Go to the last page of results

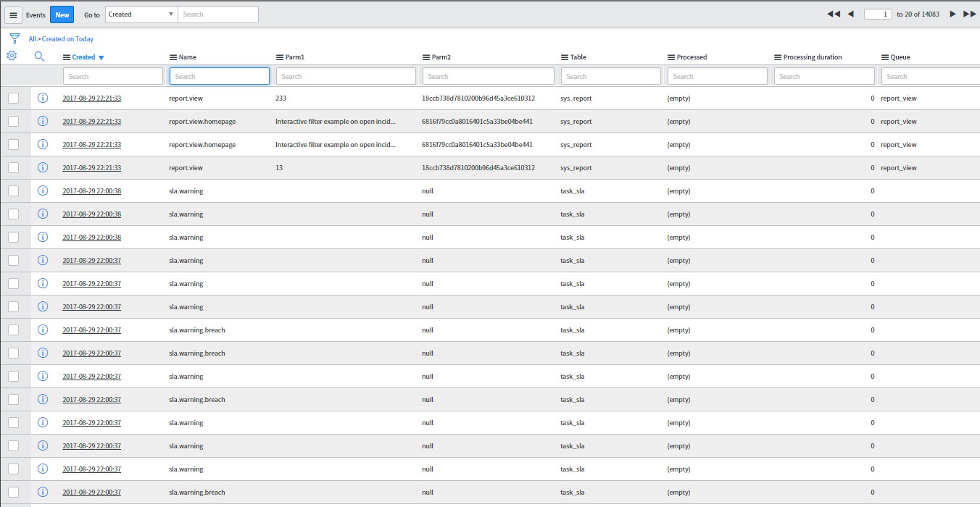(970, 14)
